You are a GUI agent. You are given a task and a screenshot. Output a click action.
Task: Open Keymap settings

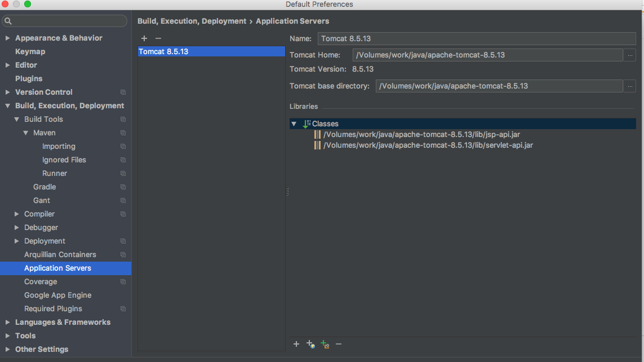[30, 51]
